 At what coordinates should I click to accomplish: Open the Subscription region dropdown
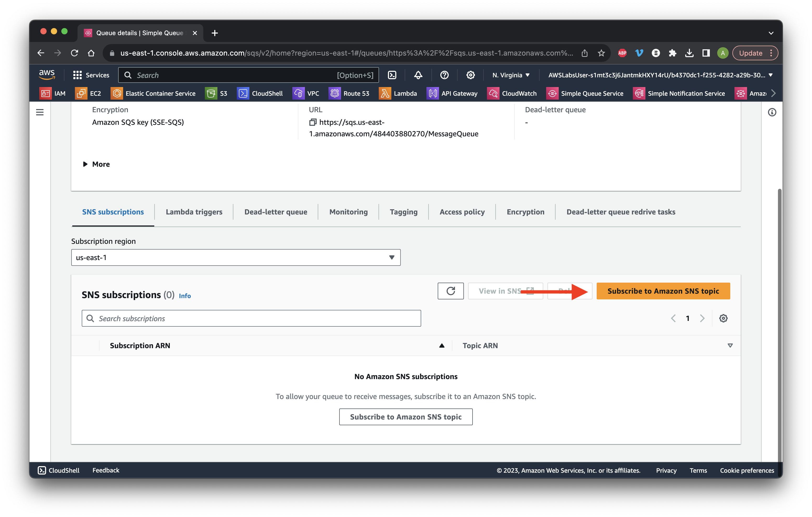point(236,257)
